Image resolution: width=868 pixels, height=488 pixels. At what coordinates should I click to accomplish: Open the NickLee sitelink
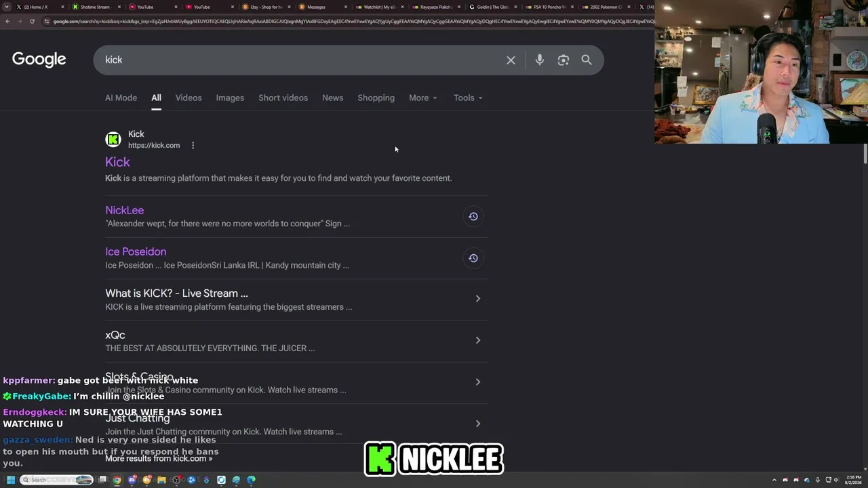click(x=124, y=210)
